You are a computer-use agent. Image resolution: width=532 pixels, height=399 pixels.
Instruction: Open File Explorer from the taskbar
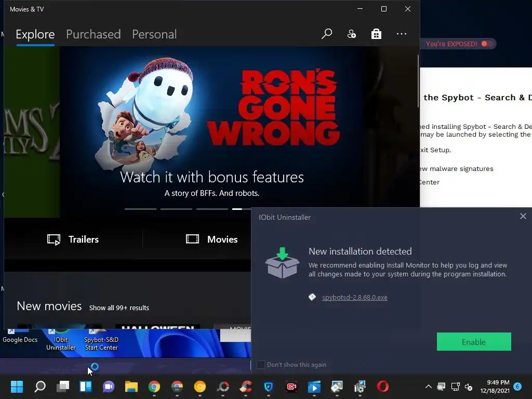(131, 387)
